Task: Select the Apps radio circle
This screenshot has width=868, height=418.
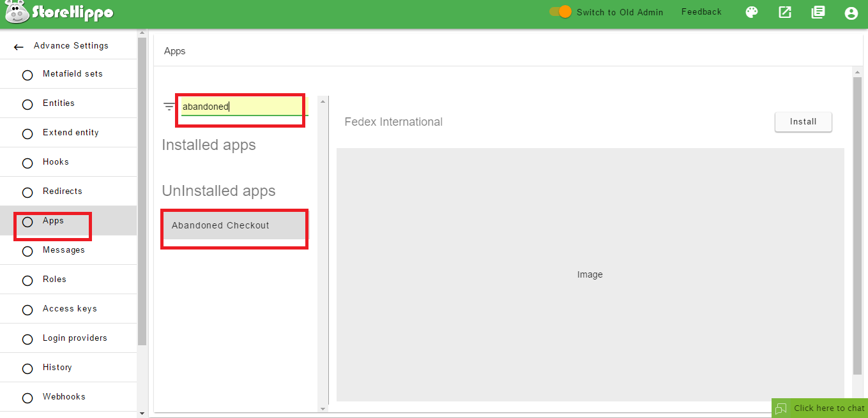Action: [x=27, y=222]
